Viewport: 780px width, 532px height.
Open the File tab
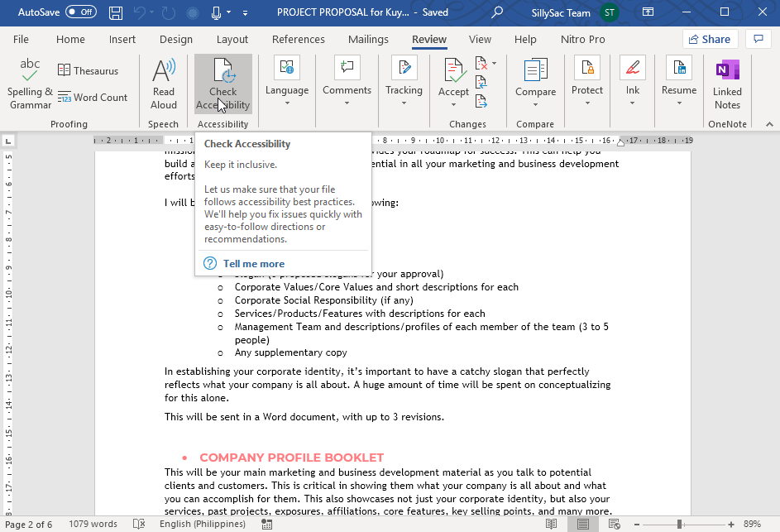(x=21, y=40)
